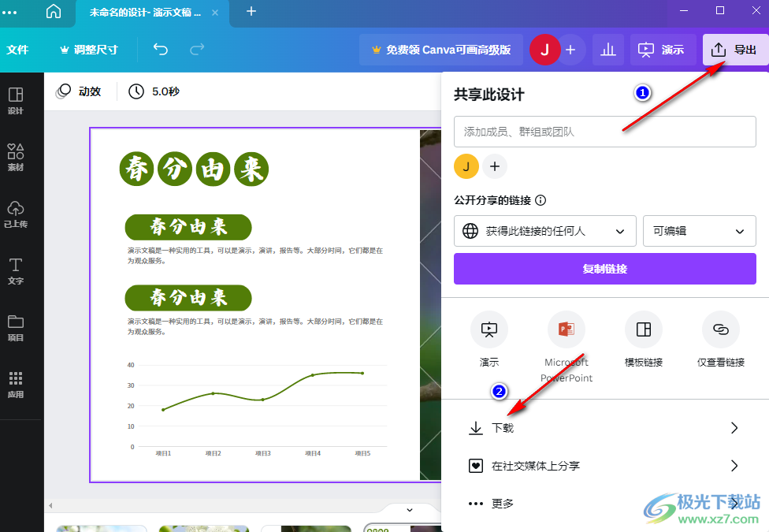Screen dimensions: 769x532
Task: Set slide duration 5.0秒
Action: [x=154, y=91]
